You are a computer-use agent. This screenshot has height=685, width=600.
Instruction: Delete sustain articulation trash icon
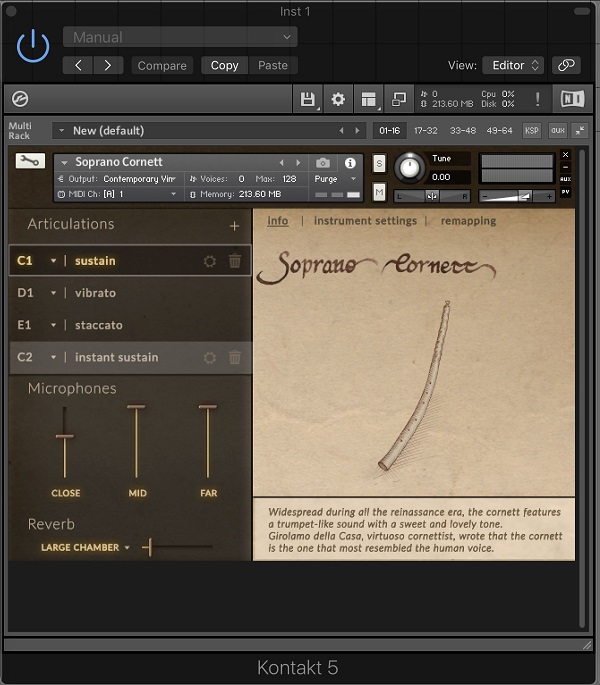coord(235,261)
